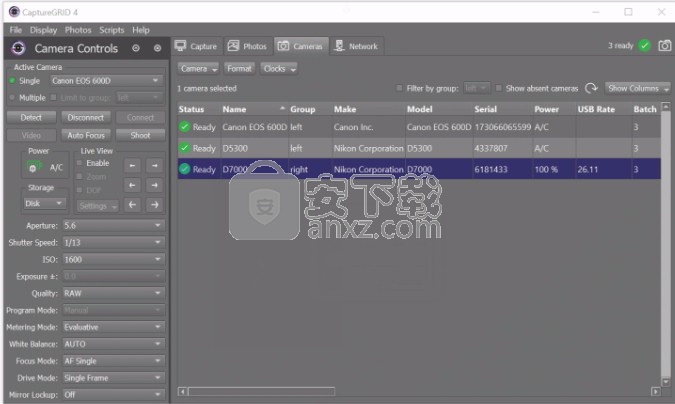This screenshot has width=675, height=404.
Task: Toggle Show absent cameras checkbox
Action: click(499, 88)
